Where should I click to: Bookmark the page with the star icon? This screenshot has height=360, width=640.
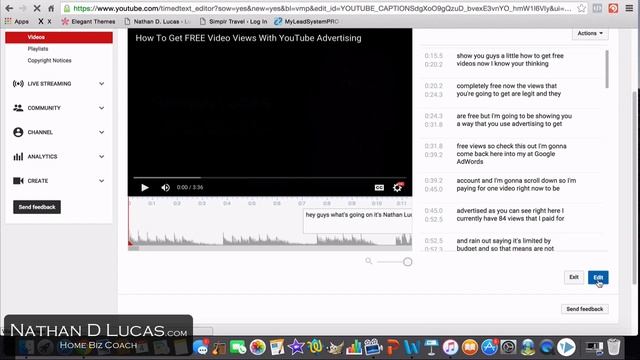pos(581,8)
